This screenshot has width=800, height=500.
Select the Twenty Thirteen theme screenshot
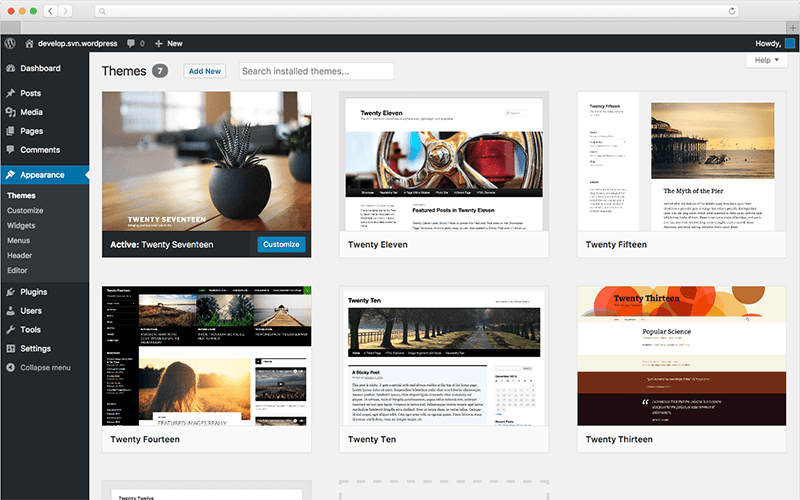coord(682,356)
